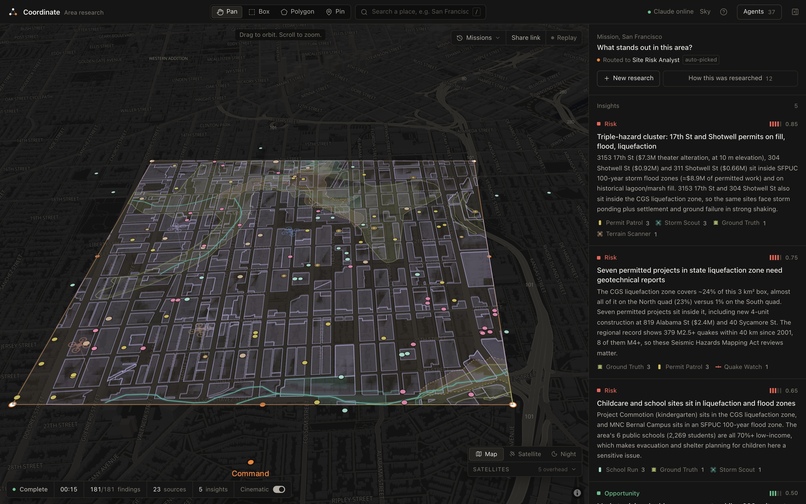Screen dimensions: 806x504
Task: Click the Share link button
Action: pyautogui.click(x=525, y=38)
